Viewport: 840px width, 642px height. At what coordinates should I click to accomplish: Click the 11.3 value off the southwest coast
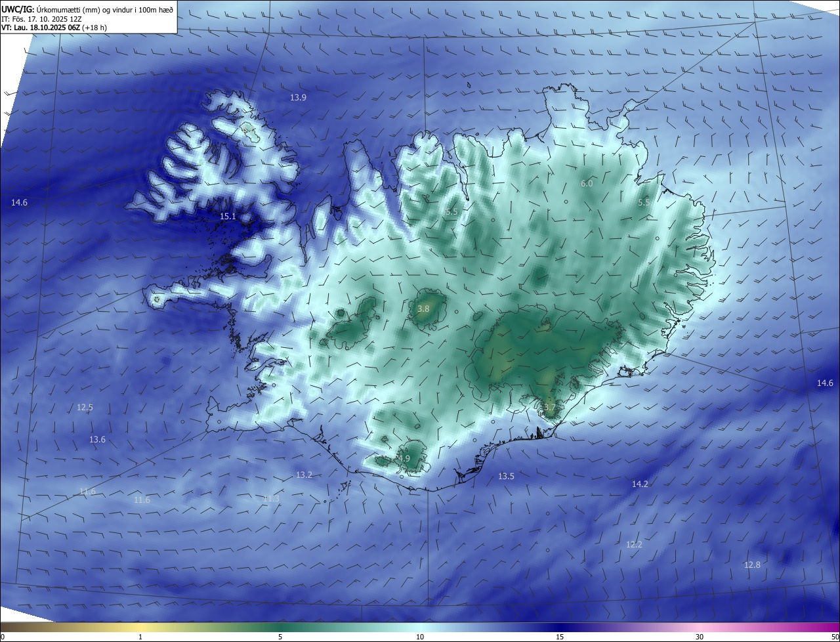tap(272, 499)
